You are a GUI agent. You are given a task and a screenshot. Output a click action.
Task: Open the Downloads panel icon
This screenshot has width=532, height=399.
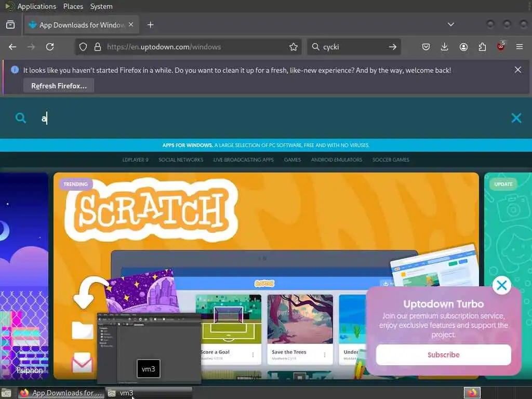point(445,47)
